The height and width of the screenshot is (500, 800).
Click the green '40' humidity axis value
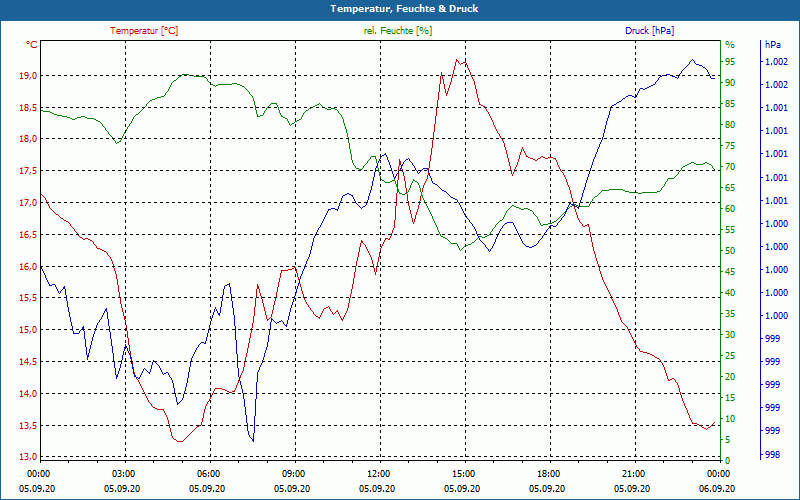(x=730, y=293)
